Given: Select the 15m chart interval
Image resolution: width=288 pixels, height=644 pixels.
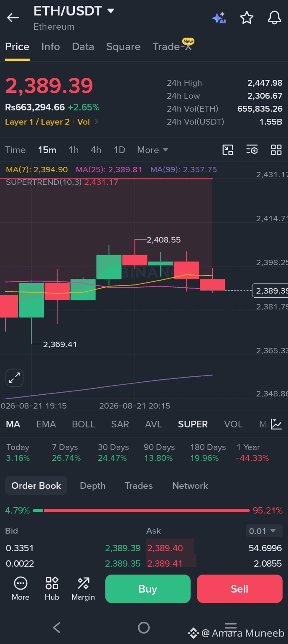Looking at the screenshot, I should [x=47, y=150].
